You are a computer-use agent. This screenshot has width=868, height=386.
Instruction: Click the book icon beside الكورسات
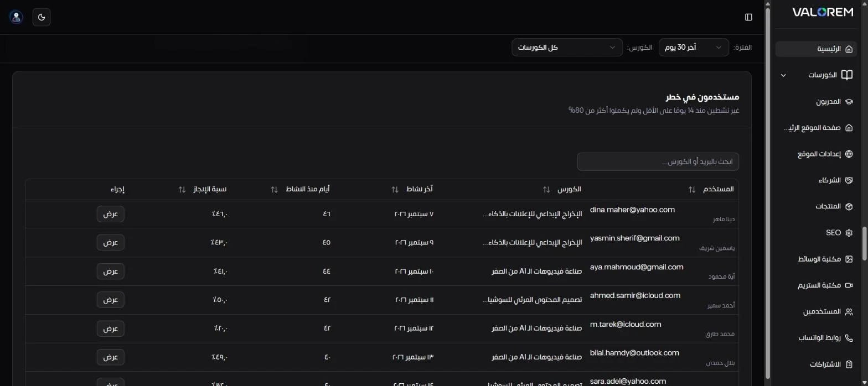click(x=847, y=75)
